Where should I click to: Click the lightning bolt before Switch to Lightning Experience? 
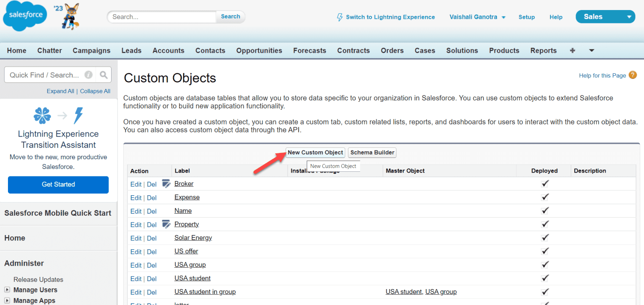pos(340,17)
